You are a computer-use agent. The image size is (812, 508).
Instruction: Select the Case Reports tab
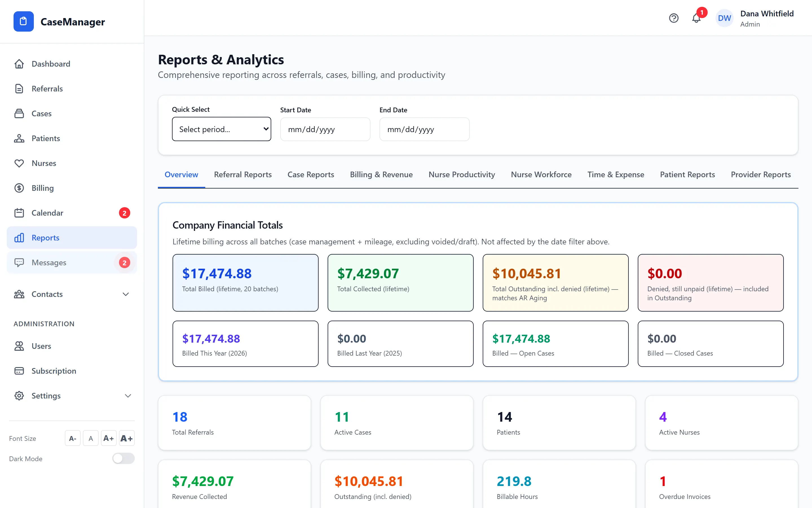[311, 175]
